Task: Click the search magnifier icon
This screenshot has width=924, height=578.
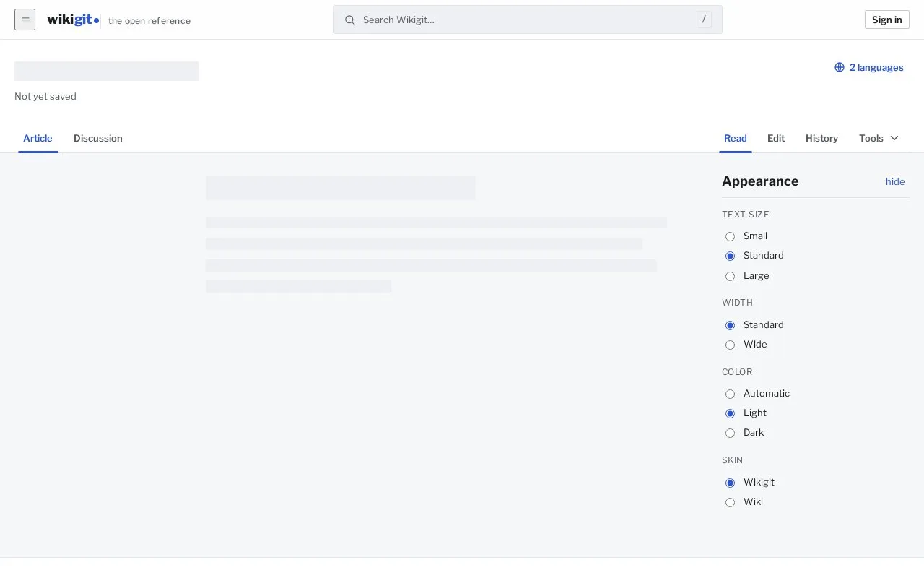Action: click(350, 20)
